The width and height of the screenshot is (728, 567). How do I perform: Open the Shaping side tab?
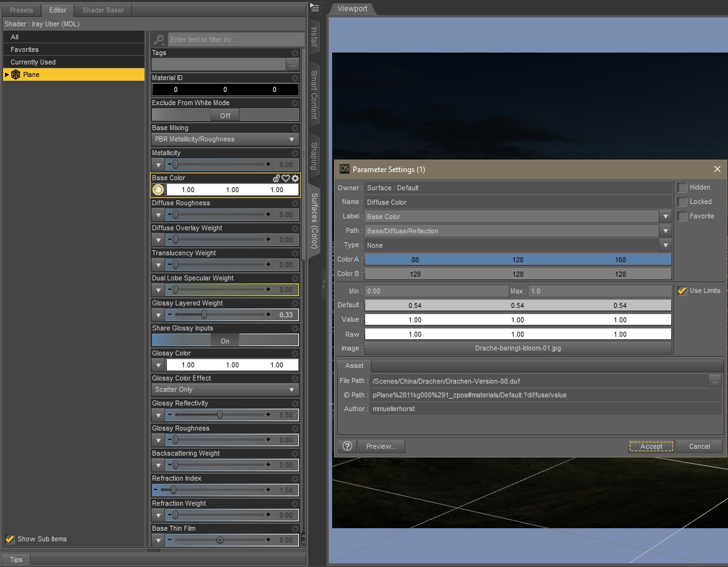pyautogui.click(x=315, y=156)
